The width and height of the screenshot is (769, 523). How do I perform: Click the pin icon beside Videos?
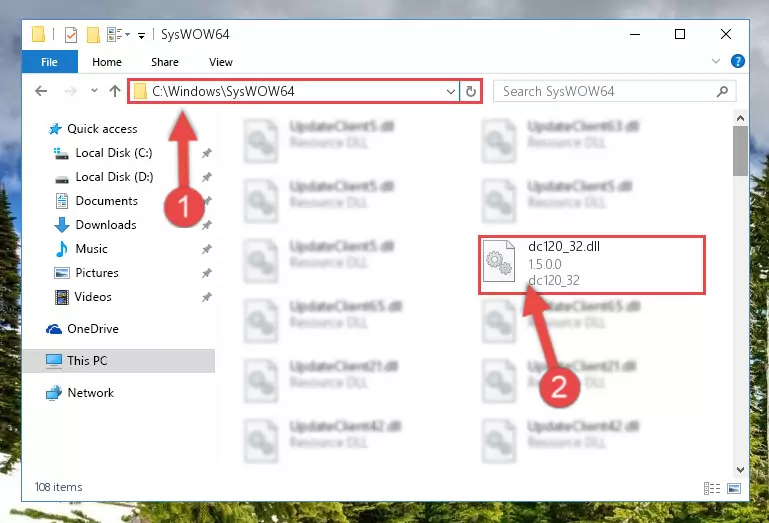point(207,297)
